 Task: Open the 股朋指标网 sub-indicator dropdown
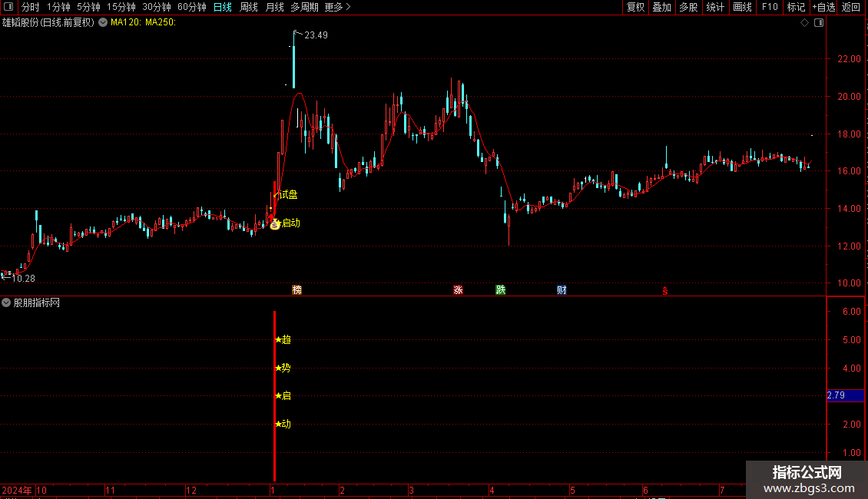[x=6, y=302]
